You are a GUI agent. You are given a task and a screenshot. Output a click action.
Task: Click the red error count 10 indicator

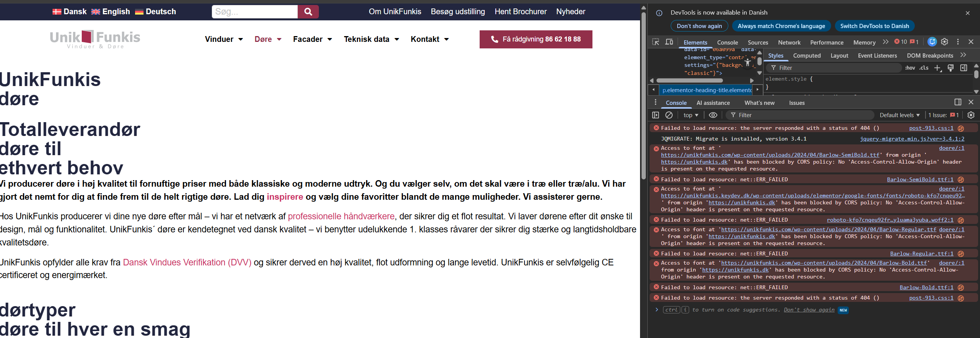tap(901, 41)
